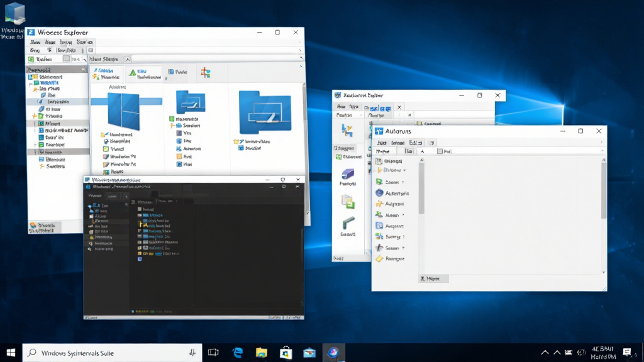Image resolution: width=644 pixels, height=362 pixels.
Task: Select the first tree item in the dark window's left panel
Action: (x=100, y=206)
